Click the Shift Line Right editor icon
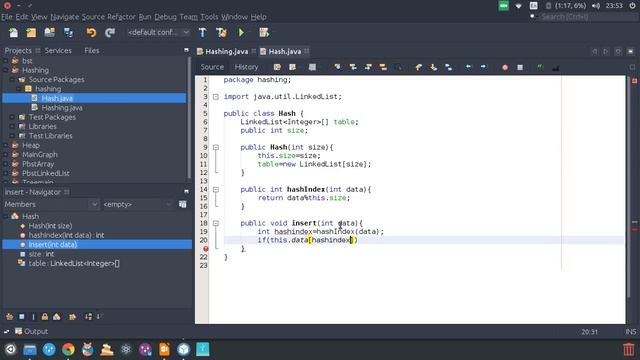Screen dimensions: 640x360 483,67
